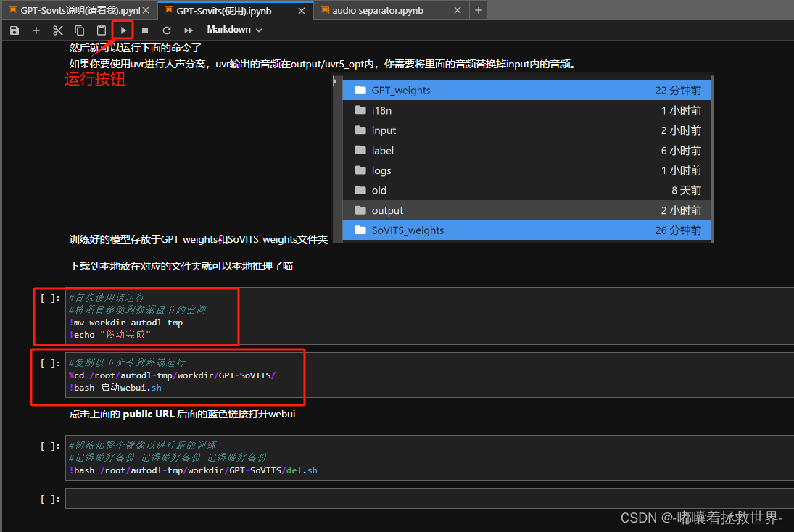This screenshot has width=794, height=532.
Task: Select the label folder row
Action: pyautogui.click(x=526, y=150)
